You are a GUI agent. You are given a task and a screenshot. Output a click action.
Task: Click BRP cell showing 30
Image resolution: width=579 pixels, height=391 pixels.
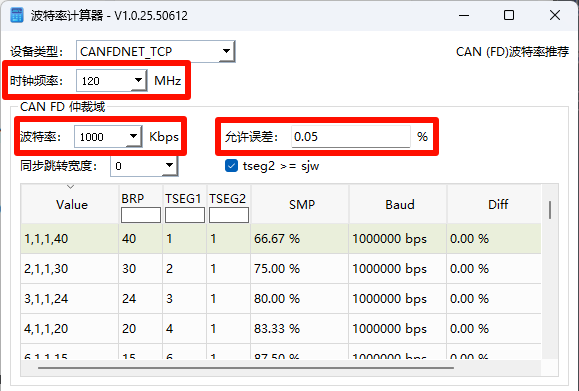click(140, 268)
